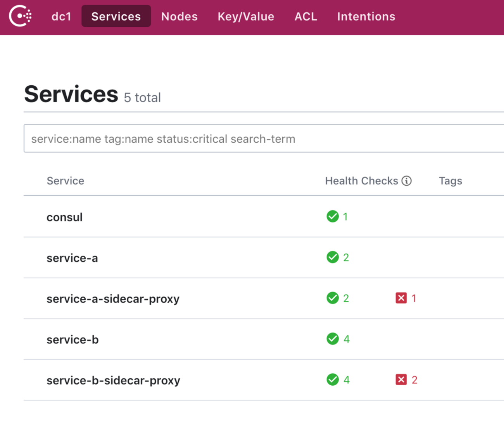Click passing count 1 for consul

pos(345,217)
